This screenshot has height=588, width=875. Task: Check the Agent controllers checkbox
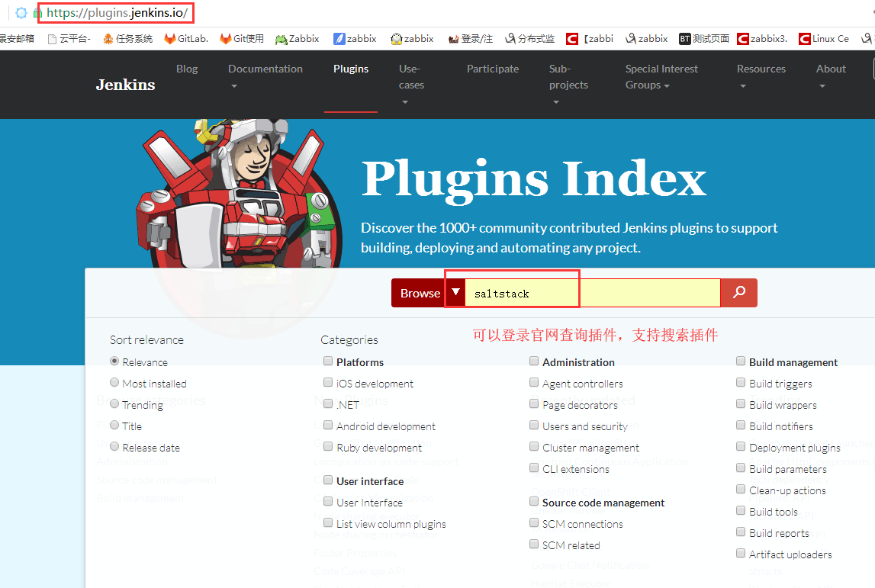[534, 382]
